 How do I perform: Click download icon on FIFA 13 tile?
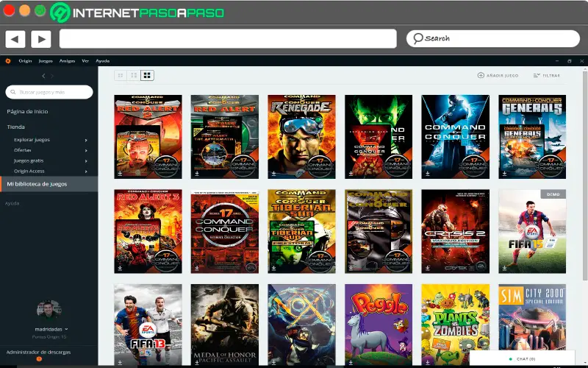tap(120, 362)
